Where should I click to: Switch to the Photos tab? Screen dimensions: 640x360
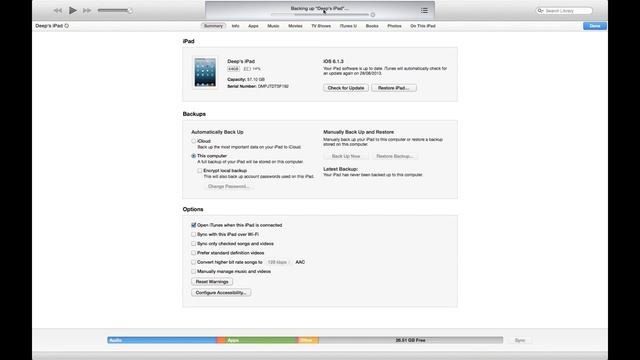(394, 26)
